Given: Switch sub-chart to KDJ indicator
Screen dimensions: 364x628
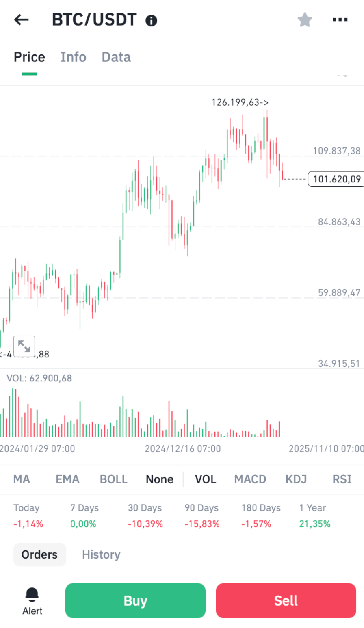Looking at the screenshot, I should (296, 479).
